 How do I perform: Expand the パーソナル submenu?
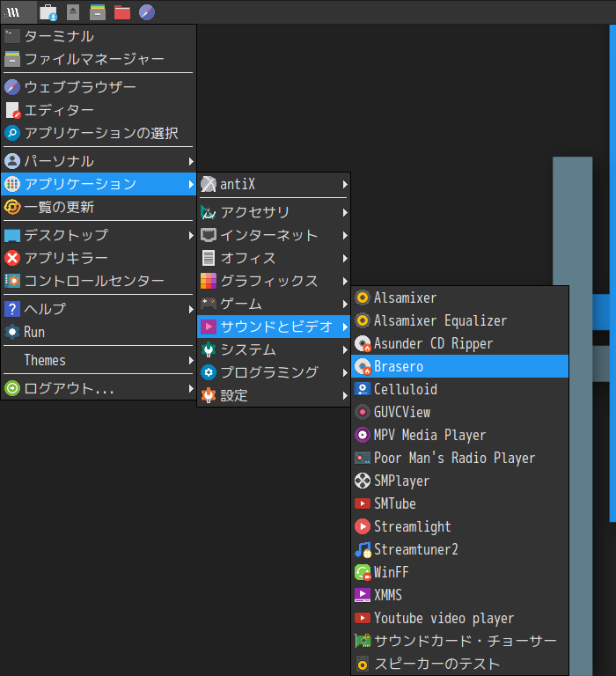(x=99, y=161)
